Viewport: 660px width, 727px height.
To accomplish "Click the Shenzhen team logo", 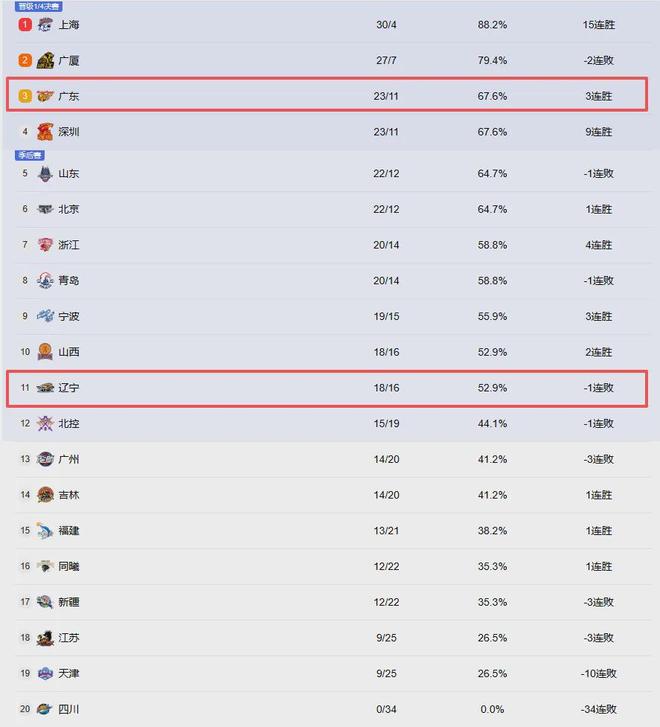I will [x=45, y=132].
